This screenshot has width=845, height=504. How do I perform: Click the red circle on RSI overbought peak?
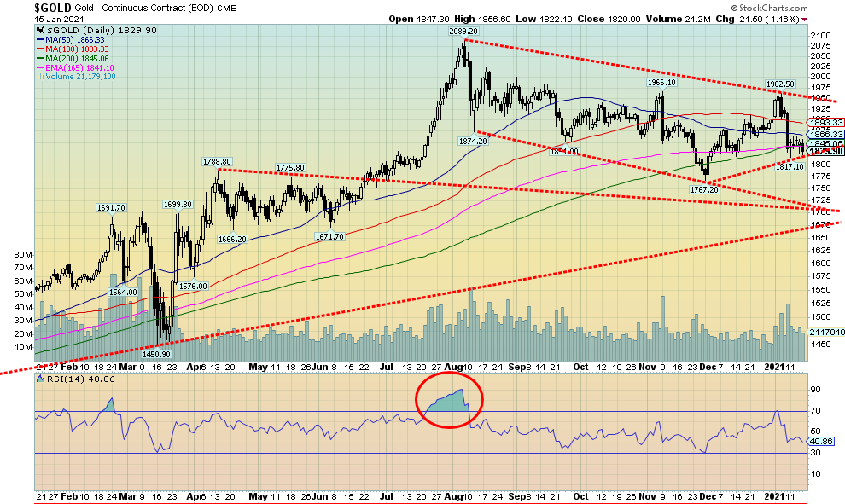[x=449, y=400]
